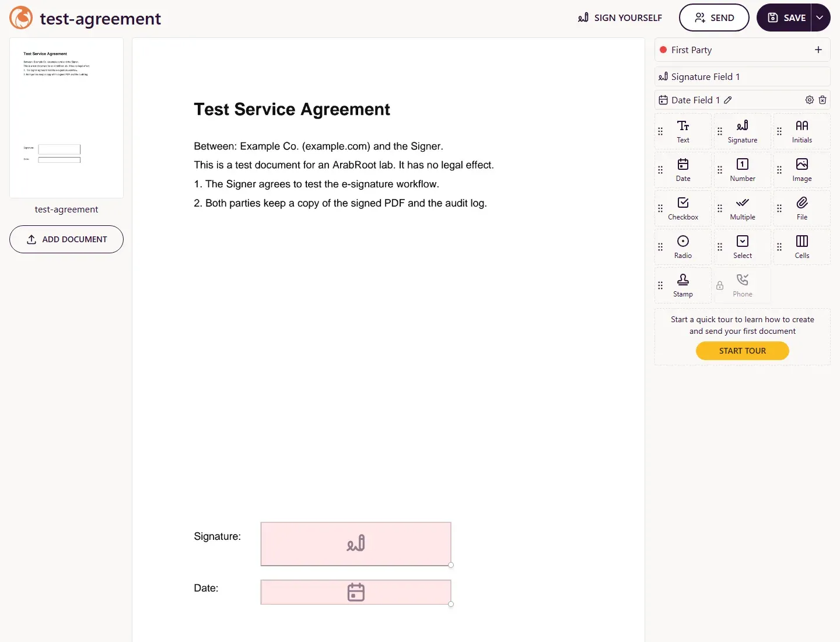Select the signature field on the document

356,544
